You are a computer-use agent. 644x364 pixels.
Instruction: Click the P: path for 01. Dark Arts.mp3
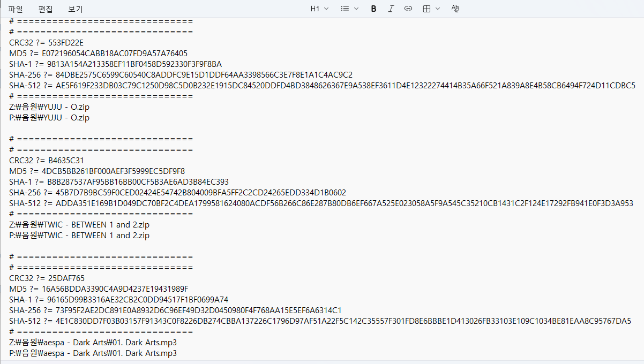pos(93,353)
